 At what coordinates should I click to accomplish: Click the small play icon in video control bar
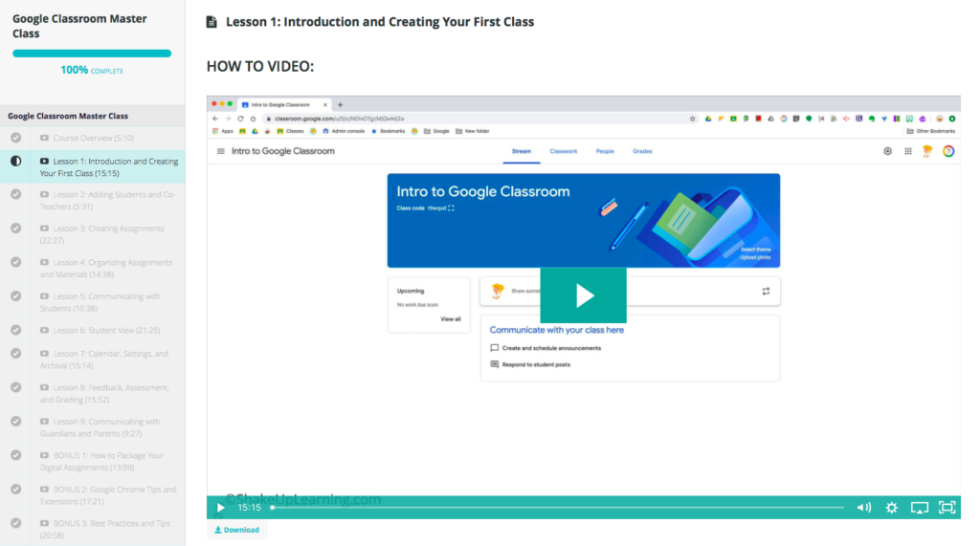coord(220,508)
